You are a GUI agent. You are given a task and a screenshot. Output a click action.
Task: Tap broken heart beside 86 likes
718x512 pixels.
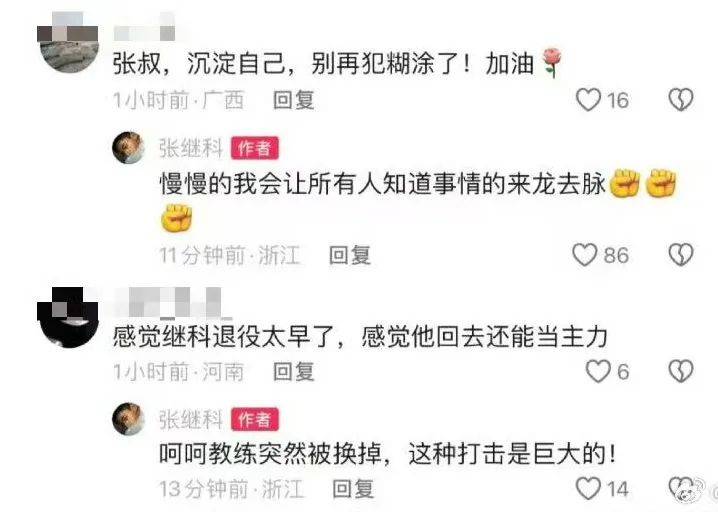681,255
